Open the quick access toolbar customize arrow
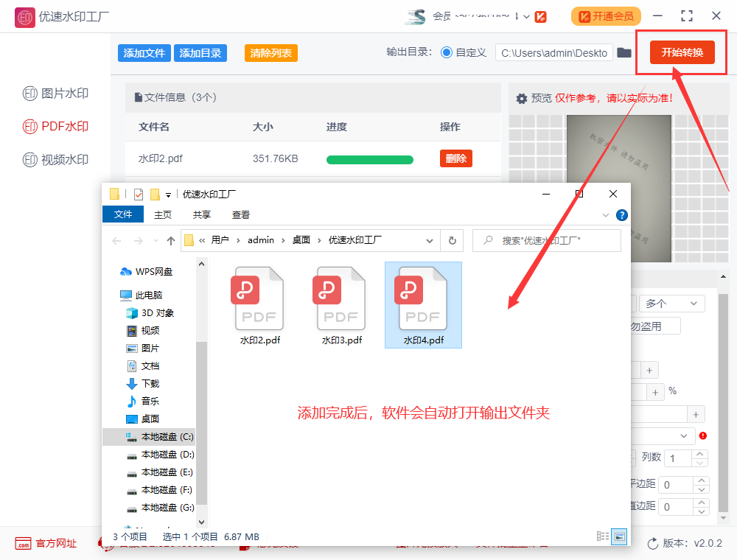Screen dimensions: 737x560 click(x=168, y=195)
